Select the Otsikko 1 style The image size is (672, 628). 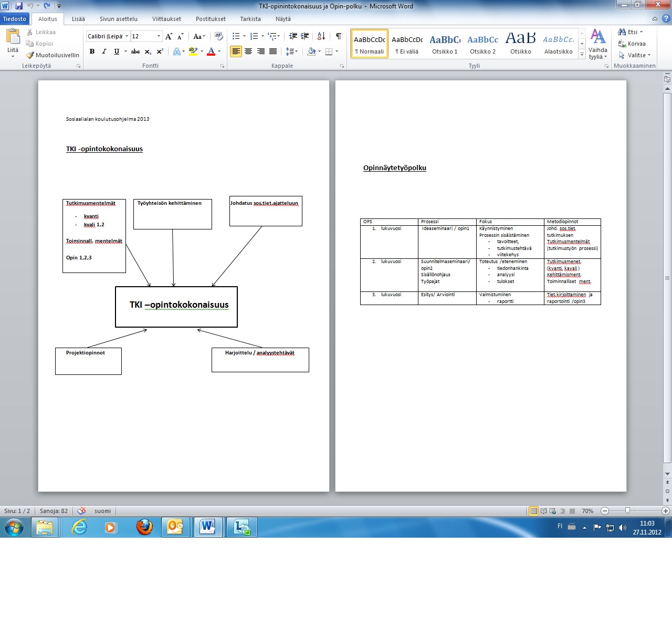click(x=445, y=44)
